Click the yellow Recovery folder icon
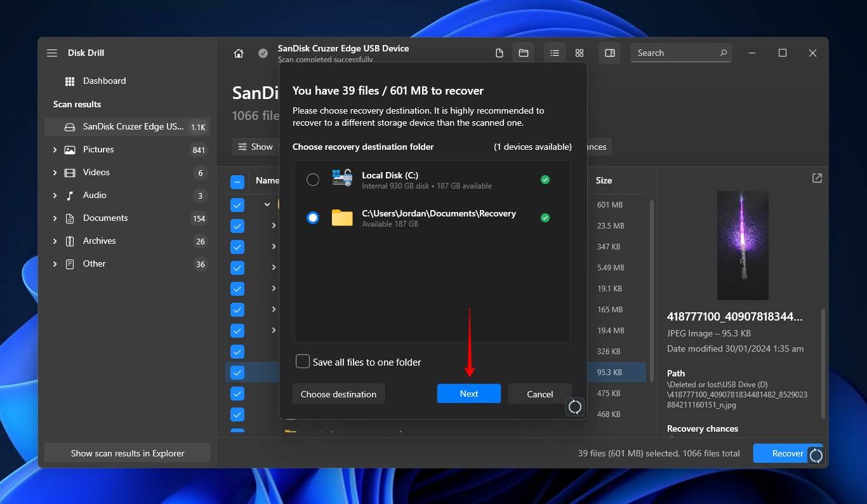The image size is (867, 504). pyautogui.click(x=342, y=218)
